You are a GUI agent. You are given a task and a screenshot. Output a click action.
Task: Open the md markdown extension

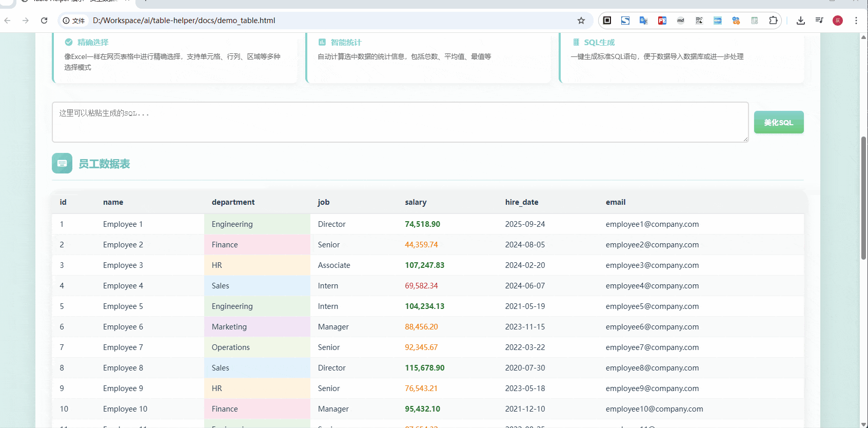point(681,21)
